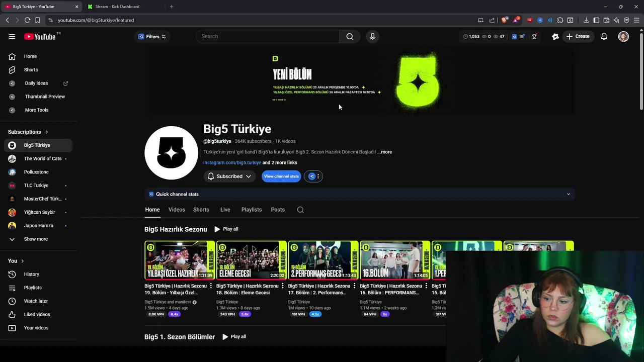
Task: Open the trophy achievements icon
Action: click(x=534, y=36)
